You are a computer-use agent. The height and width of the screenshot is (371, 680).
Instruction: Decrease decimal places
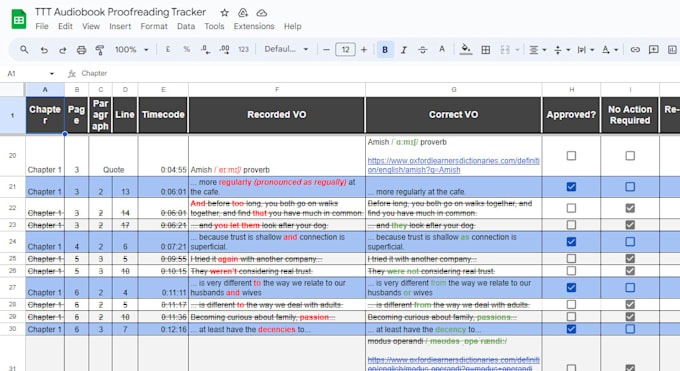(x=206, y=49)
